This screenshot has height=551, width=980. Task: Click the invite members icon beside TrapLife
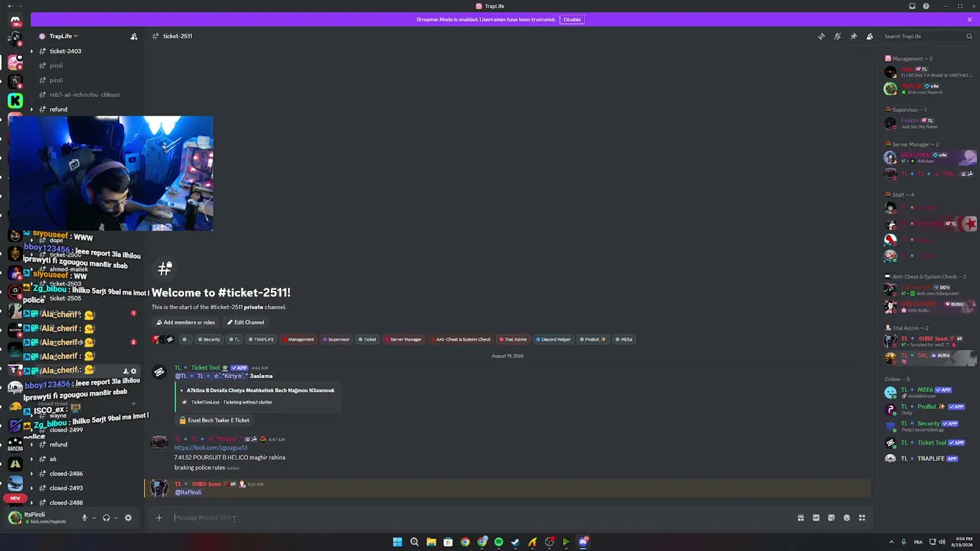(134, 36)
